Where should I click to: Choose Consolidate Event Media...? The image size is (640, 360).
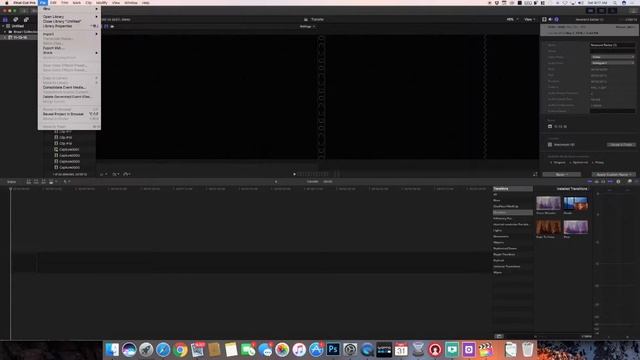click(x=69, y=87)
